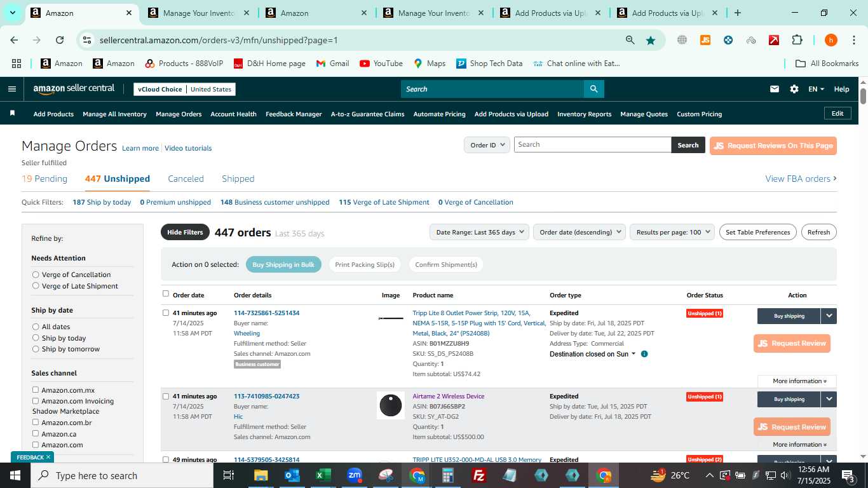
Task: Open the Seller Central hamburger menu
Action: tap(11, 89)
